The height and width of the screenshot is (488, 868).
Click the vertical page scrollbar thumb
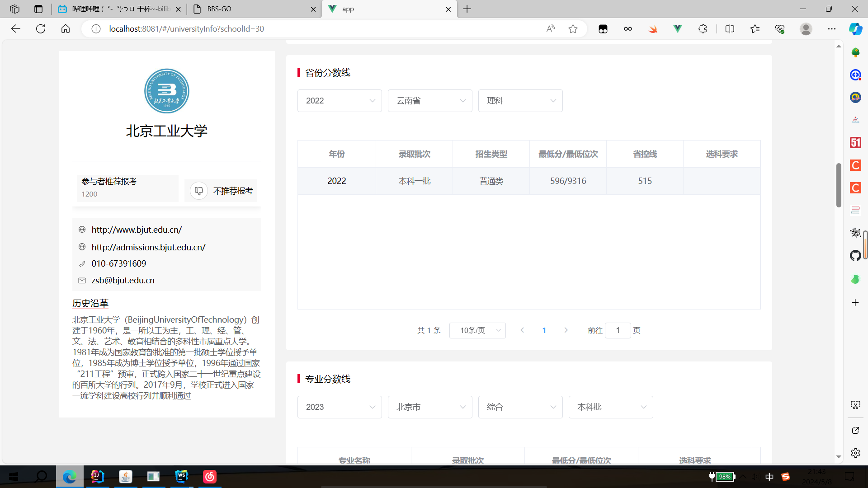pos(839,185)
